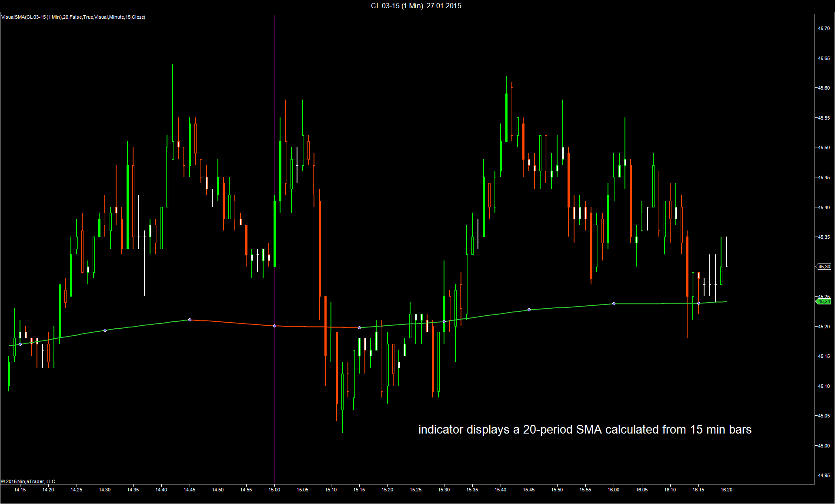Click the 14:15 label on time axis
The image size is (835, 504).
point(20,490)
